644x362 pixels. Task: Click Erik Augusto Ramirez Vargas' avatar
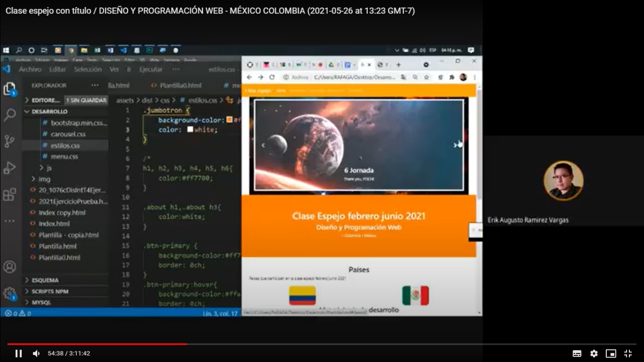(563, 181)
